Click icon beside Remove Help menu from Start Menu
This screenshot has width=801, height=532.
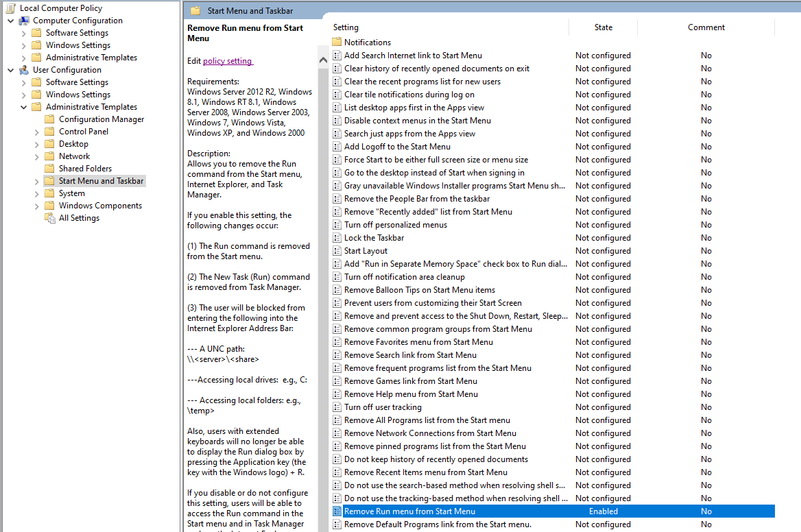(x=337, y=394)
